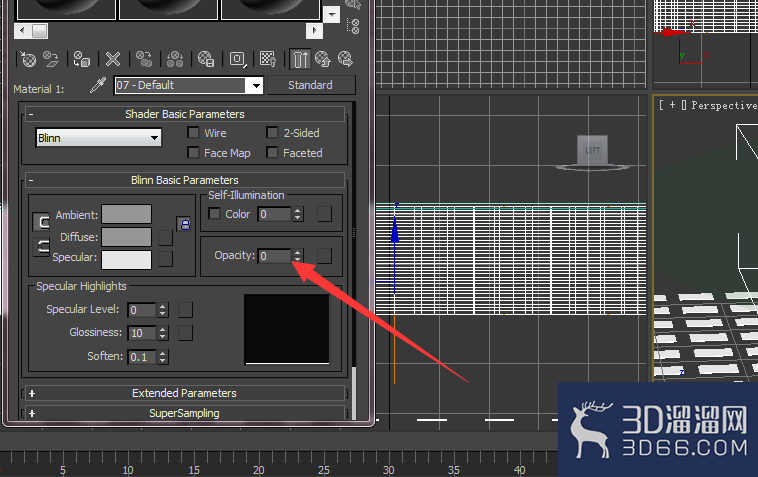Click the Glossiness value field

point(142,332)
